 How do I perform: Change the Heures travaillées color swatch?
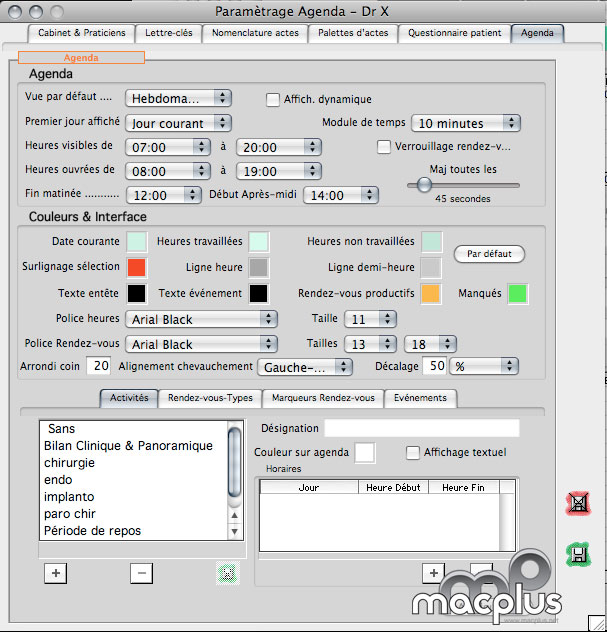(258, 242)
